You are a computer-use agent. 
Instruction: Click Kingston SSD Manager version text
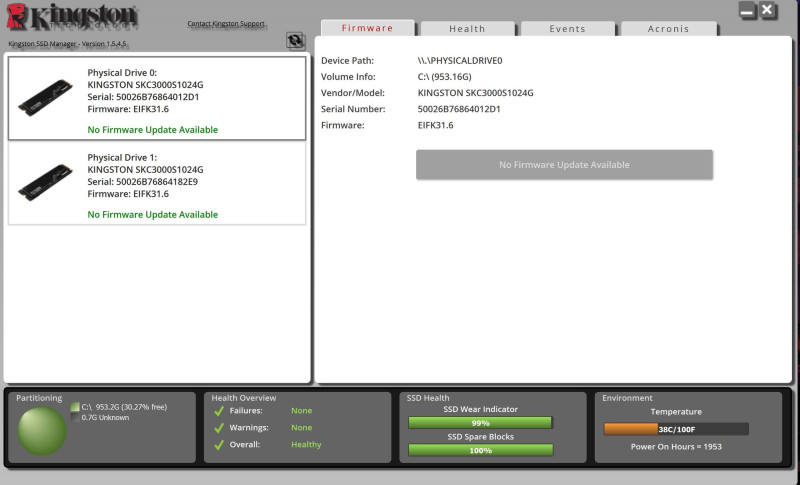pos(67,44)
